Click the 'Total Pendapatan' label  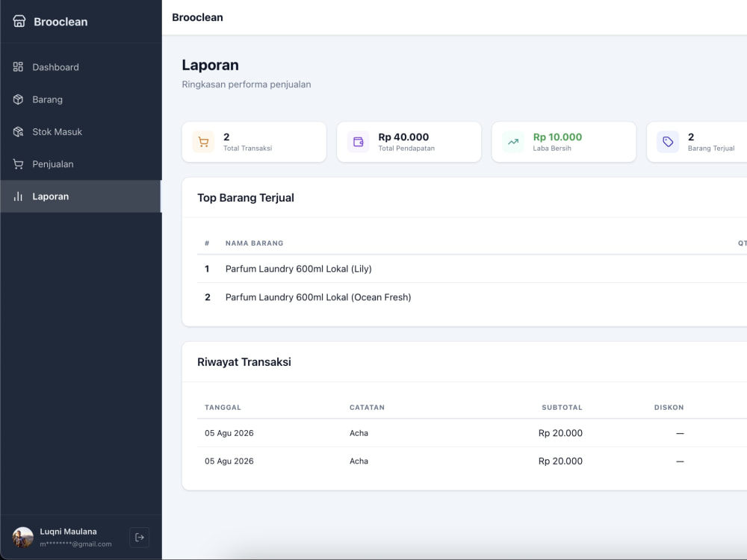[406, 148]
